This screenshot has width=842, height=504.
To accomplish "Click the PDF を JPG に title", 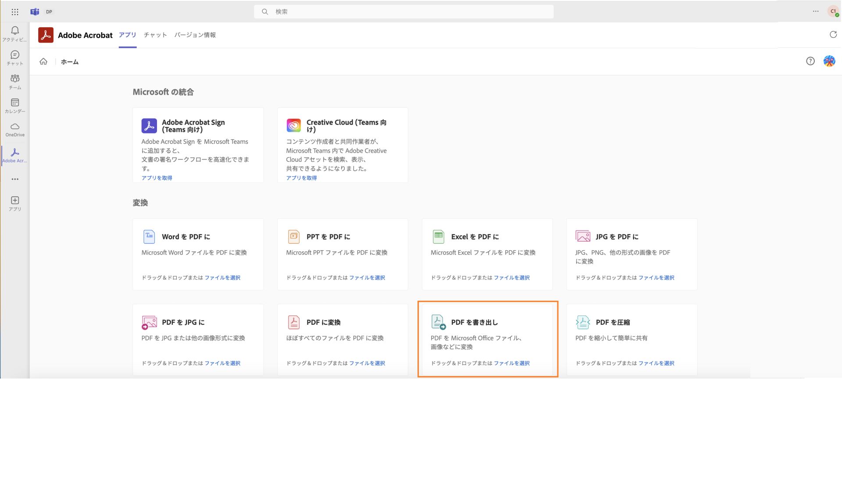I will (183, 322).
